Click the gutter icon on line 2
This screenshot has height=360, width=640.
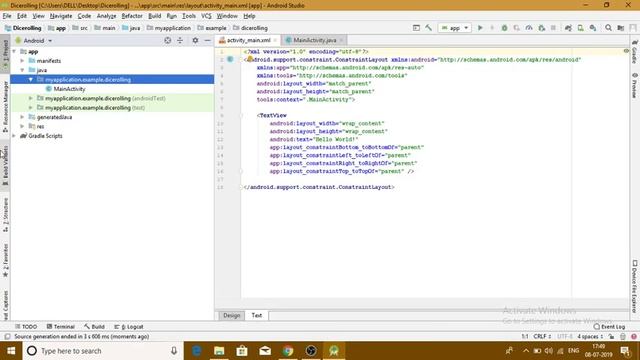[x=230, y=60]
